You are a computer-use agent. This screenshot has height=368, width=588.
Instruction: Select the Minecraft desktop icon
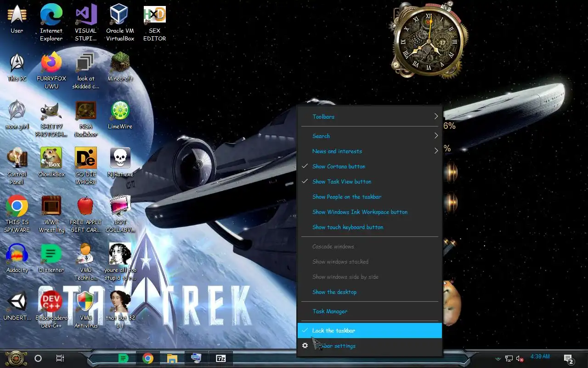coord(120,67)
